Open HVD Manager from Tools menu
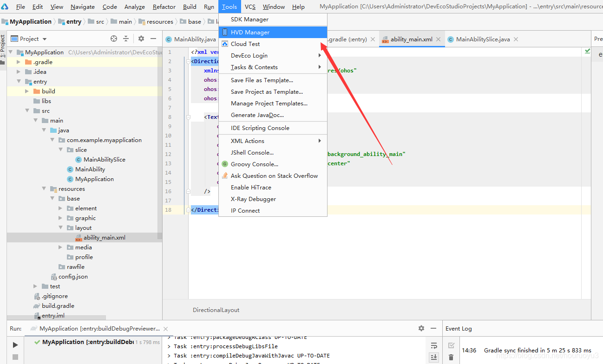 [273, 32]
